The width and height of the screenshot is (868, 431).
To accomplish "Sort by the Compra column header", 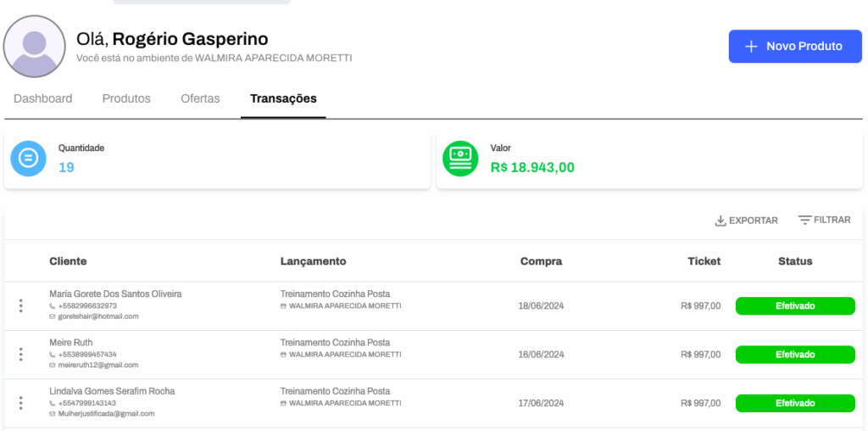I will coord(541,261).
